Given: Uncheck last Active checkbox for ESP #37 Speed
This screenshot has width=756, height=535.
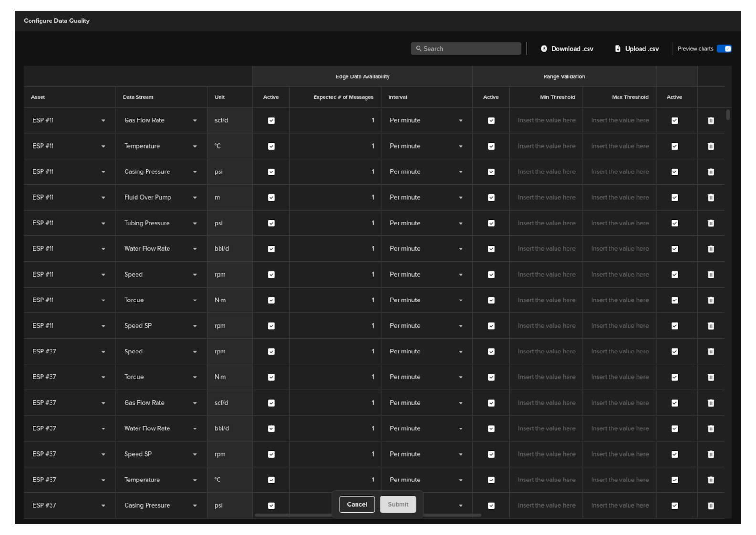Looking at the screenshot, I should 674,352.
